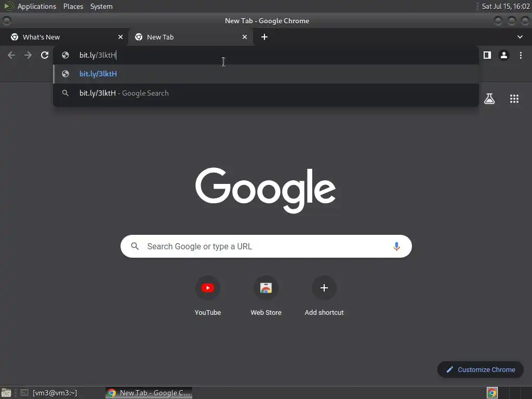This screenshot has height=399, width=532.
Task: Click the terminal icon in taskbar
Action: coord(24,393)
